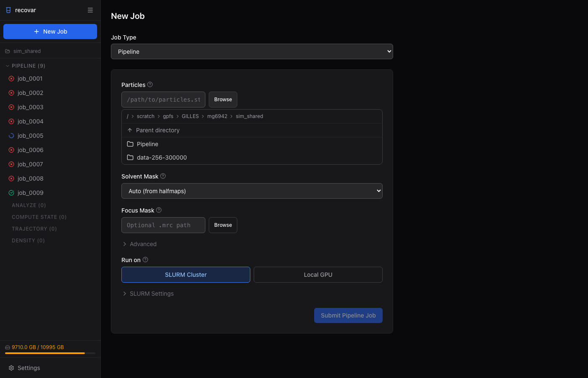Click the help icon next to Particles
The image size is (588, 378).
150,84
